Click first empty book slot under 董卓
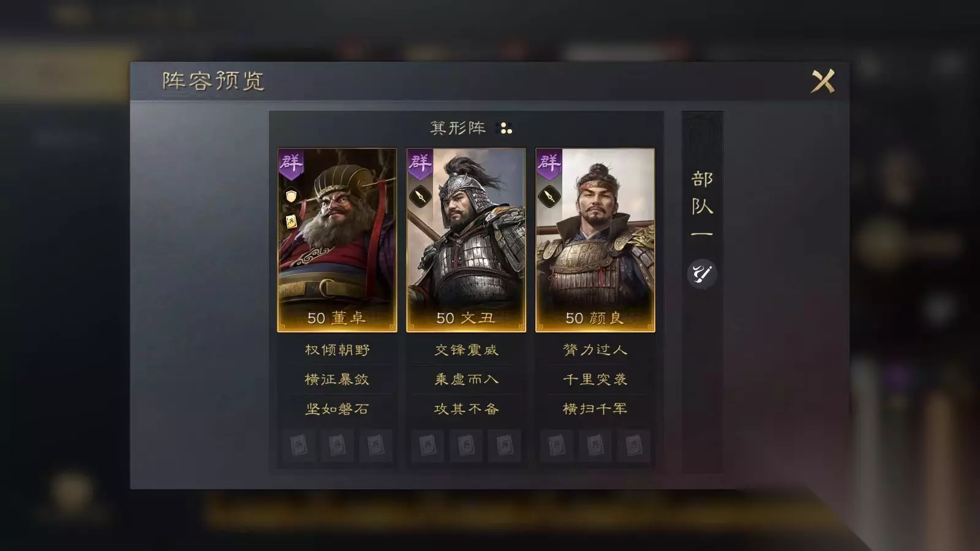The height and width of the screenshot is (551, 980). (x=299, y=446)
